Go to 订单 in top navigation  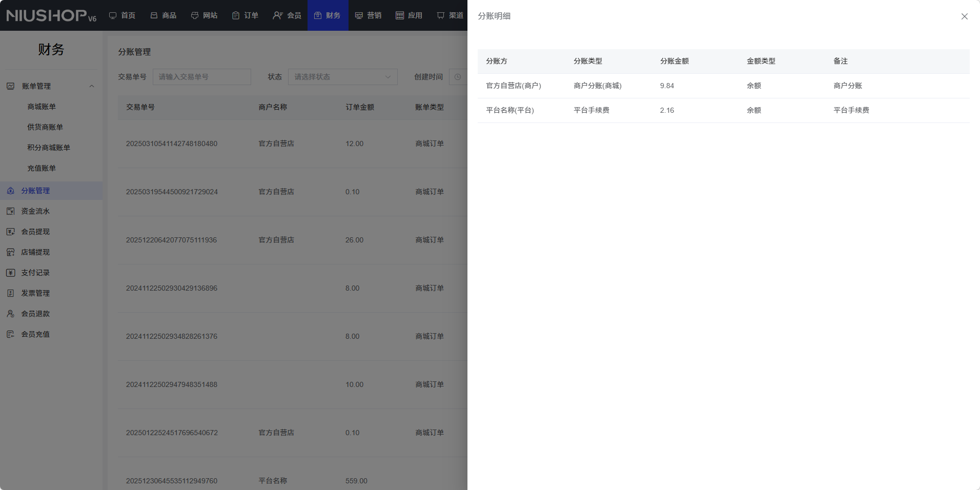[x=245, y=15]
